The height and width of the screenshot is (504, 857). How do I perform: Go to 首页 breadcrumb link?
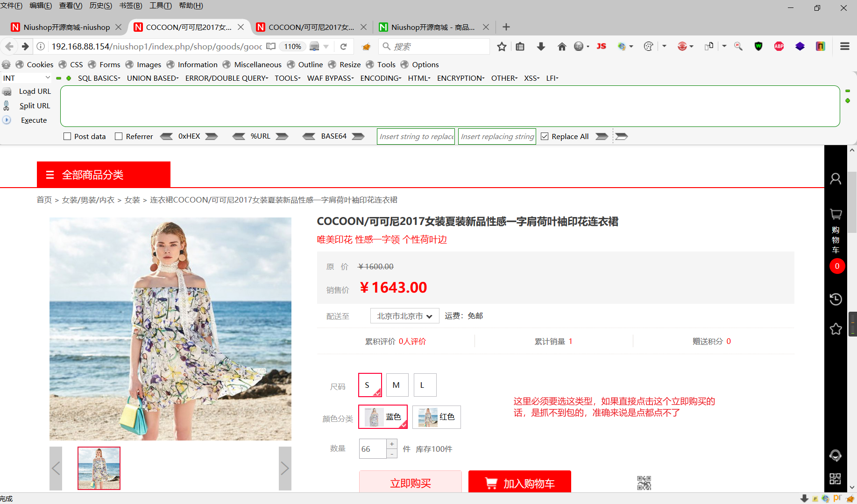(44, 200)
